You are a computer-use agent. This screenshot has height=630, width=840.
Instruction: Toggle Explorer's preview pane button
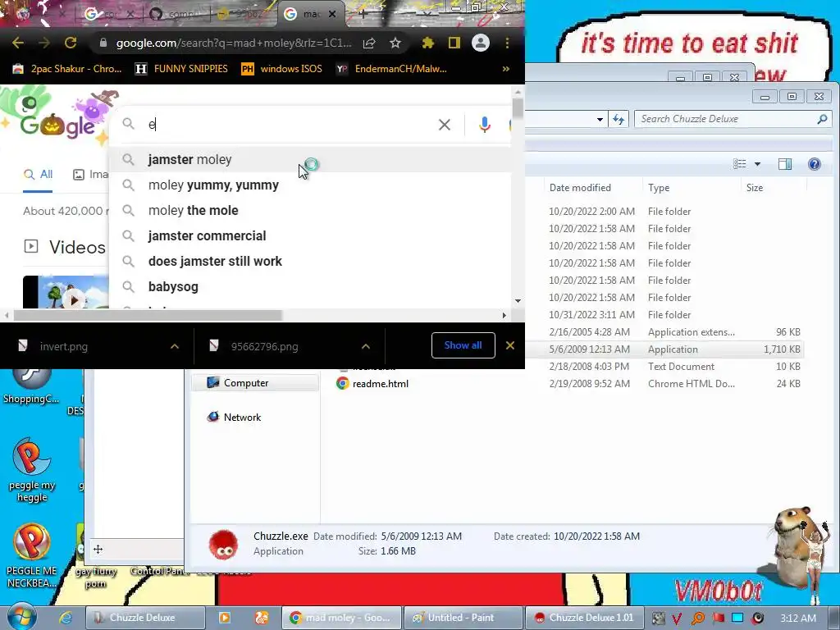tap(785, 164)
